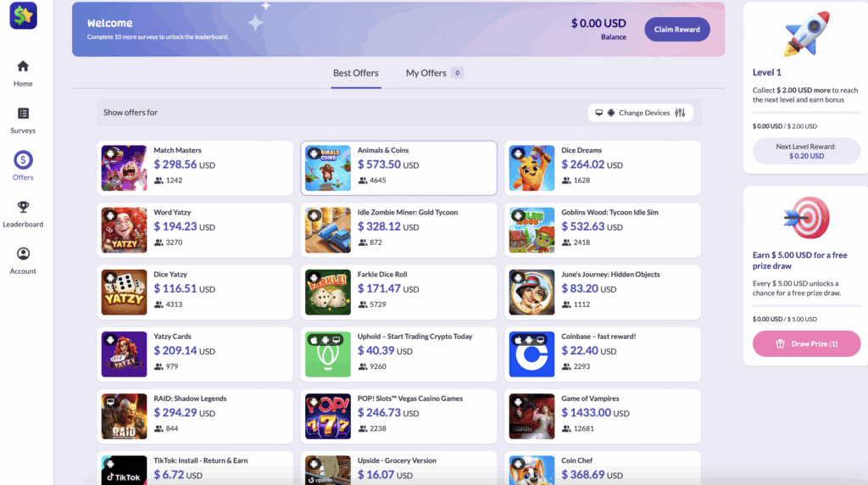This screenshot has height=485, width=868.
Task: Open the Match Masters offer card
Action: coord(195,168)
